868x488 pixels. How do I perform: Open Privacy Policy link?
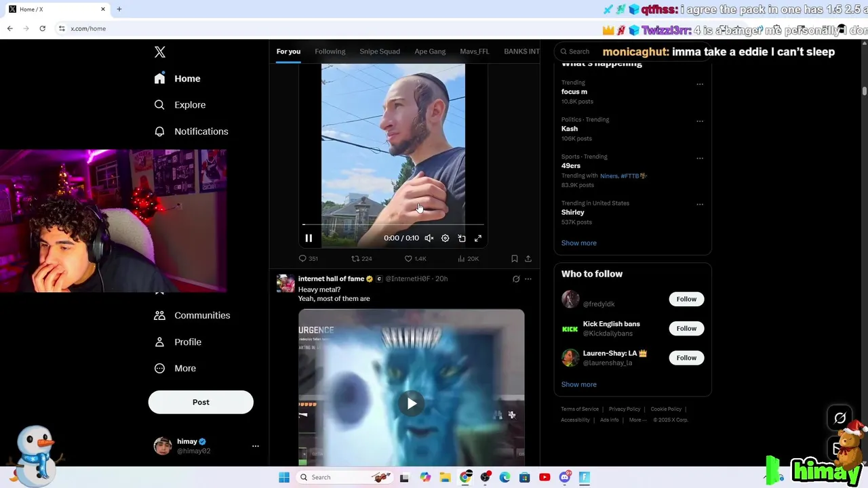pos(625,409)
